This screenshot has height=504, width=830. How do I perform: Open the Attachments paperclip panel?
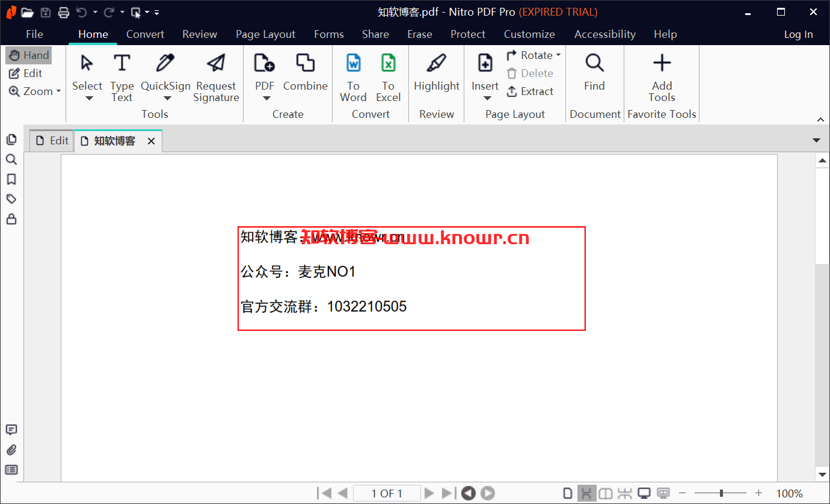click(x=11, y=450)
